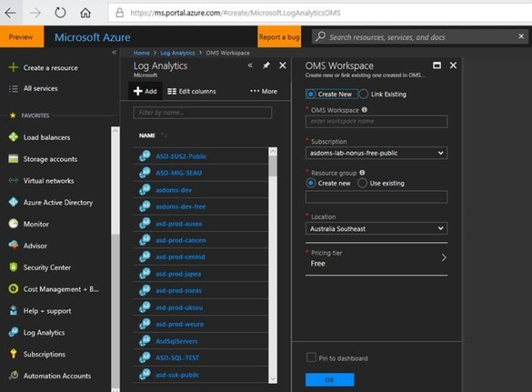This screenshot has height=392, width=532.
Task: Select the Link Existing radio
Action: coord(363,93)
